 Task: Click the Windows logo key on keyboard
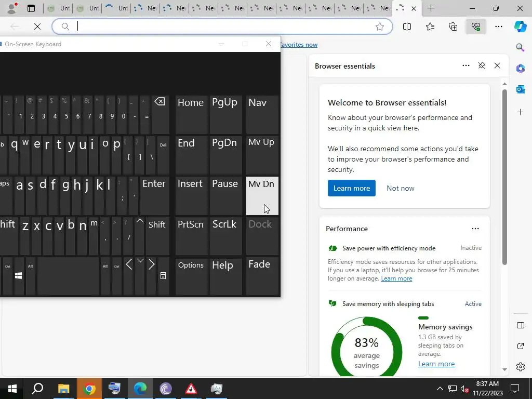pos(19,276)
